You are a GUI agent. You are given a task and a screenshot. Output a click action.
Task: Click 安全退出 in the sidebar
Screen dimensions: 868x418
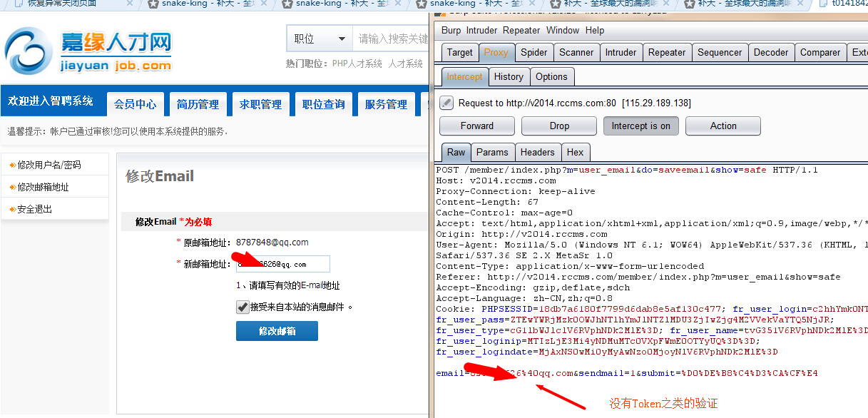coord(35,209)
